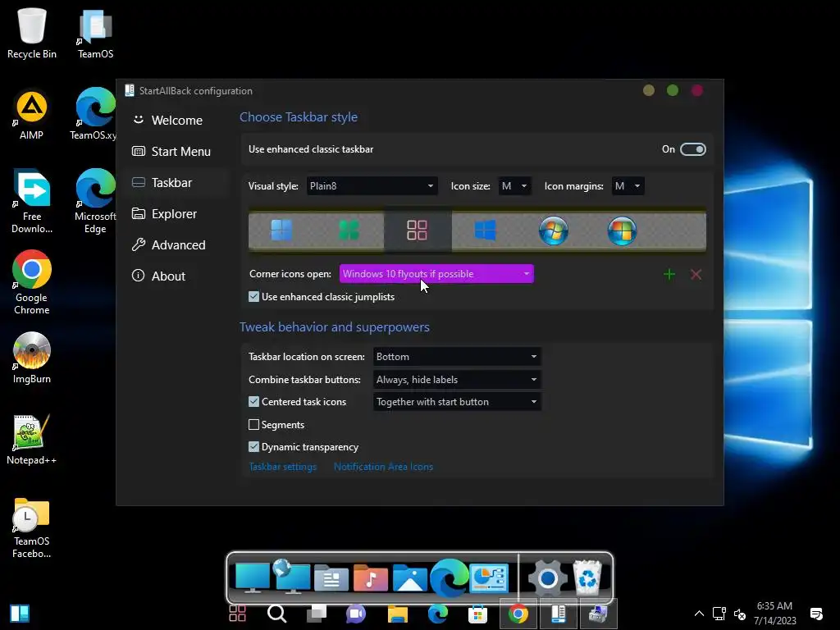Open Settings gear in the dock
The image size is (840, 630).
tap(547, 578)
